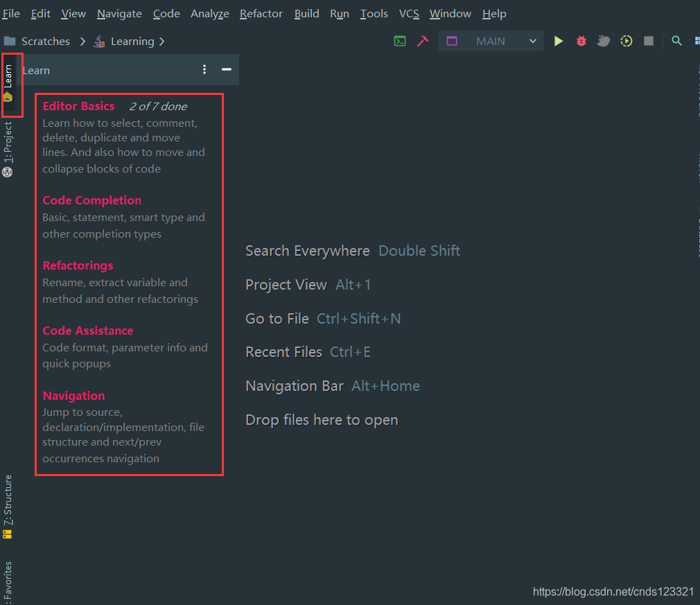The image size is (700, 605).
Task: Open the VCS menu
Action: coord(408,13)
